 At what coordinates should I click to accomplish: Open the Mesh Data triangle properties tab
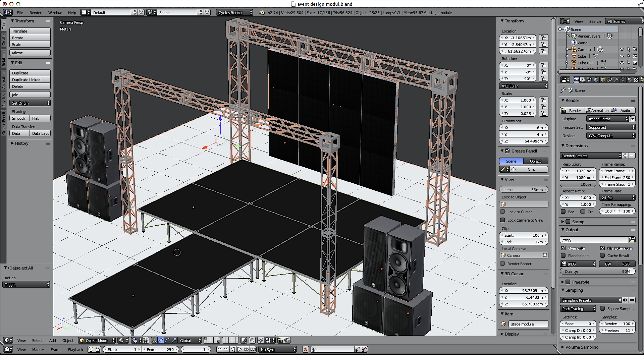coord(623,80)
